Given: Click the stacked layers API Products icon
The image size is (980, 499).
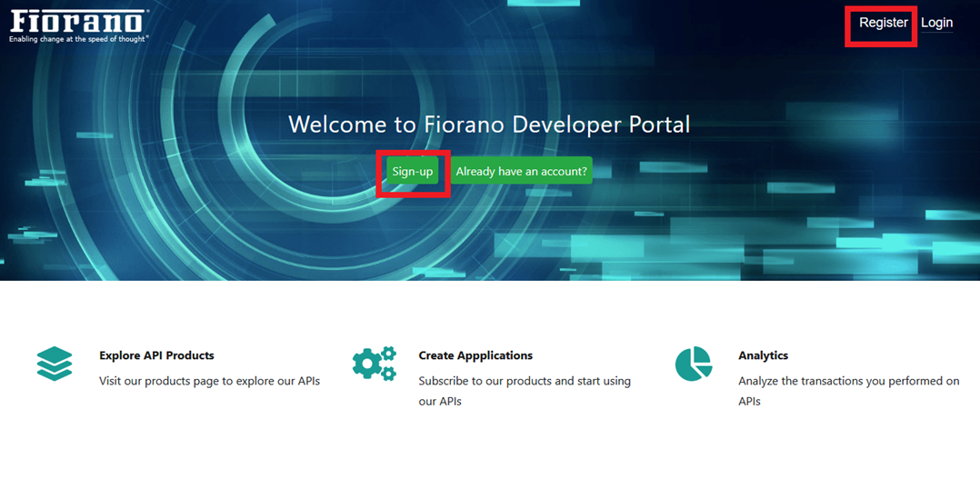Looking at the screenshot, I should [55, 364].
